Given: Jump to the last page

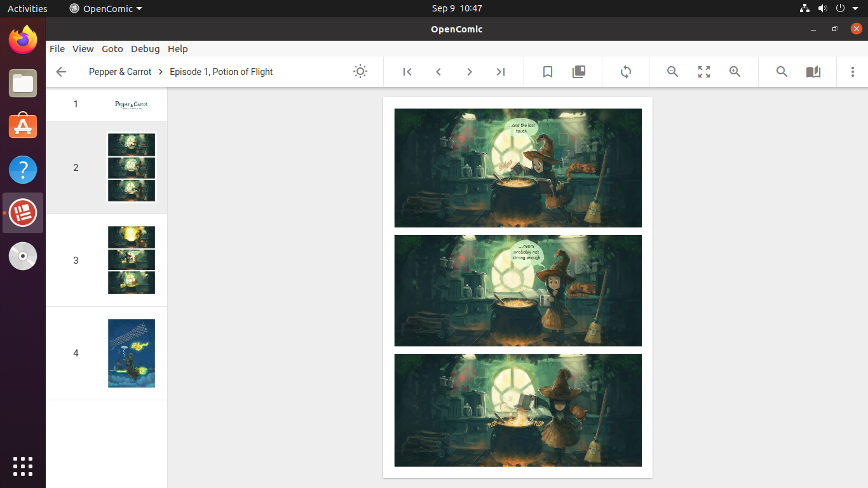Looking at the screenshot, I should (501, 72).
